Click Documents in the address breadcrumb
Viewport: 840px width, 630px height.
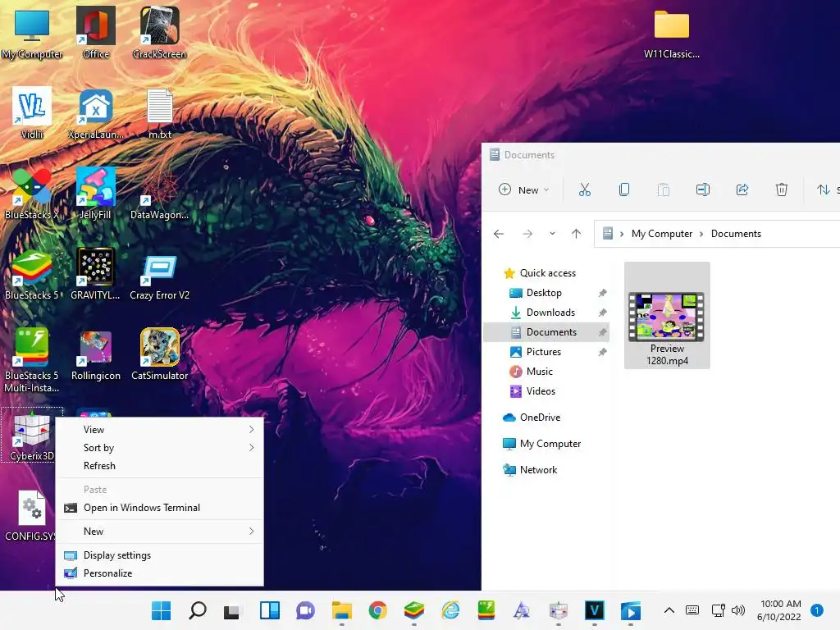(736, 234)
